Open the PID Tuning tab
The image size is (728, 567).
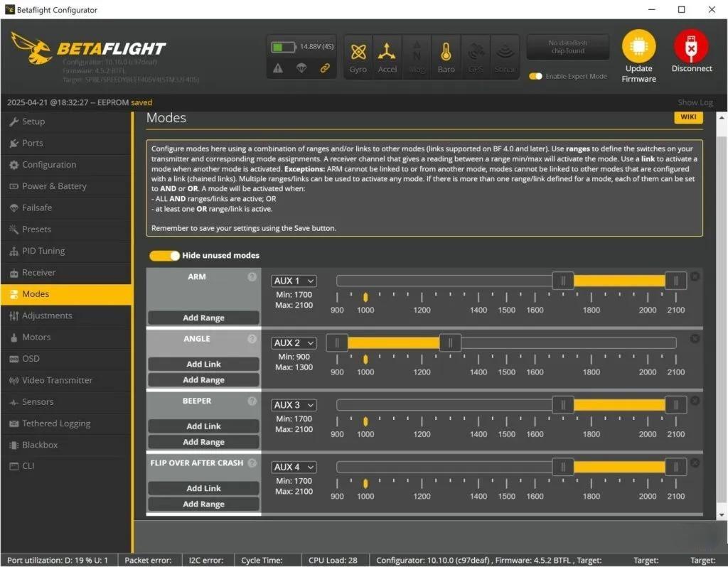coord(66,251)
